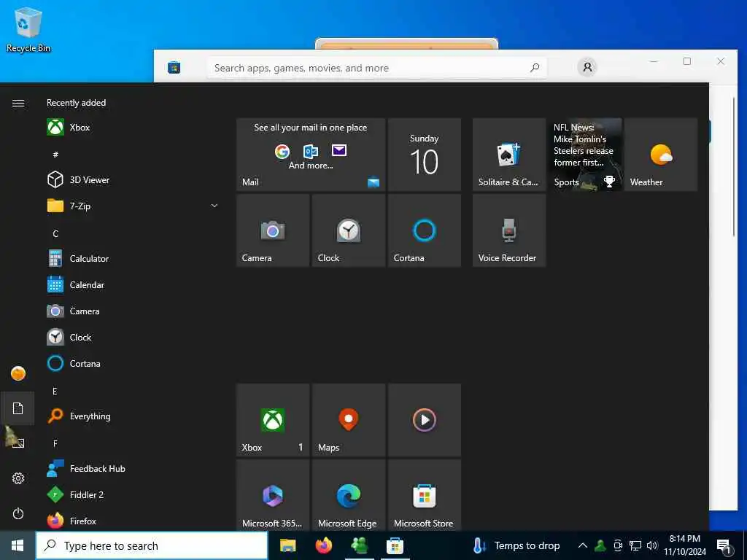Click the Windows Start button
Image resolution: width=747 pixels, height=560 pixels.
pyautogui.click(x=18, y=545)
